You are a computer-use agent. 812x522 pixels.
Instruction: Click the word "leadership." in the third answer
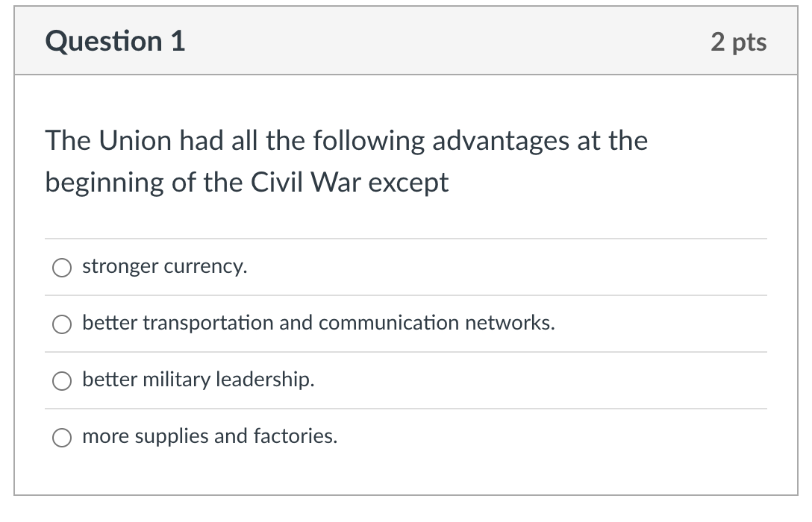[x=265, y=380]
